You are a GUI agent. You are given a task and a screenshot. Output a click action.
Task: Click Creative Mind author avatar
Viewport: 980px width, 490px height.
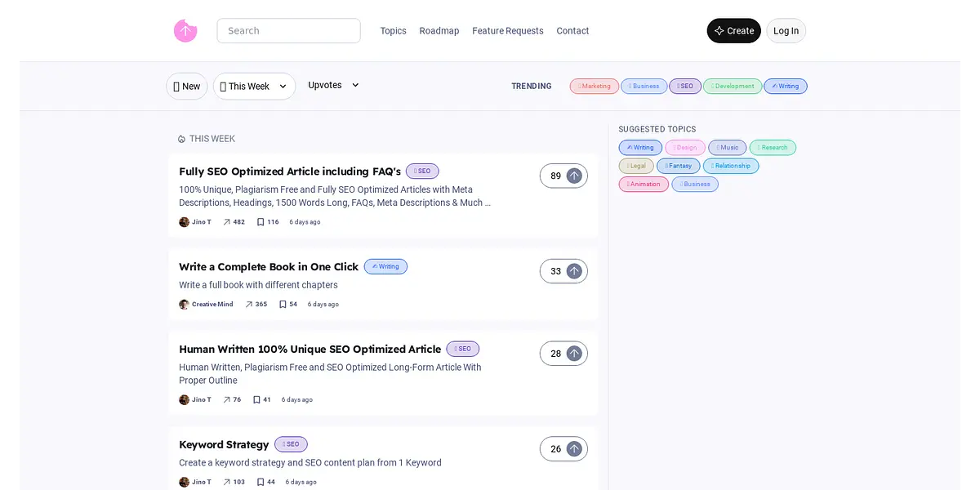click(184, 305)
